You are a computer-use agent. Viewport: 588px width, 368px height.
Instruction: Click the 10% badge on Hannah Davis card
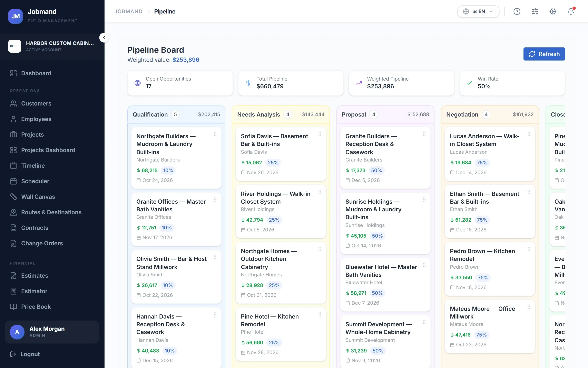tap(170, 351)
